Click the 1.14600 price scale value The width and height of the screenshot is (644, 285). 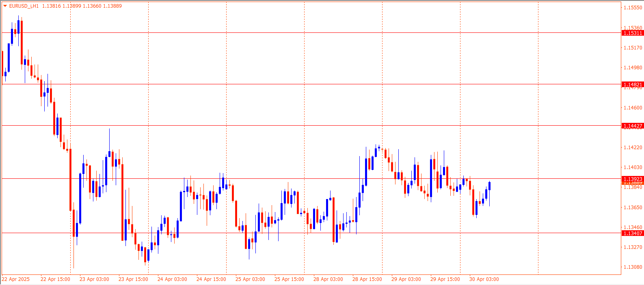coord(633,108)
